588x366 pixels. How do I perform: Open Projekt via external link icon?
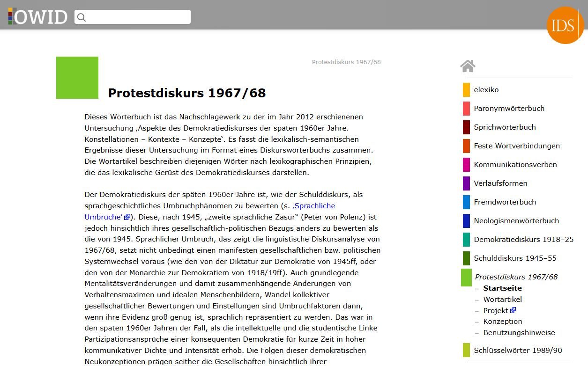click(x=514, y=310)
